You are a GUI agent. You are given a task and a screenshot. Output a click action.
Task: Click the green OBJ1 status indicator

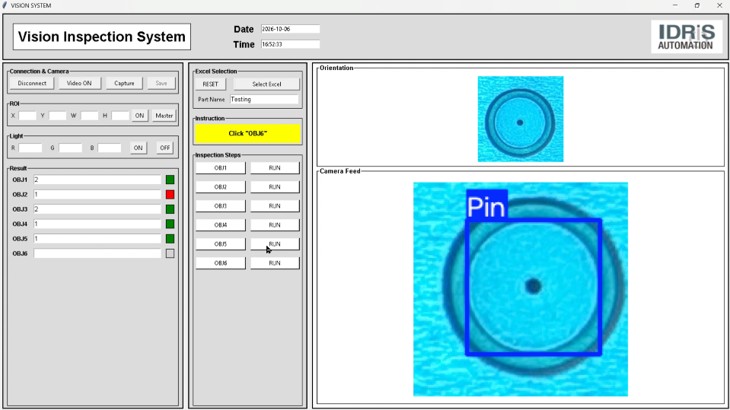(170, 180)
